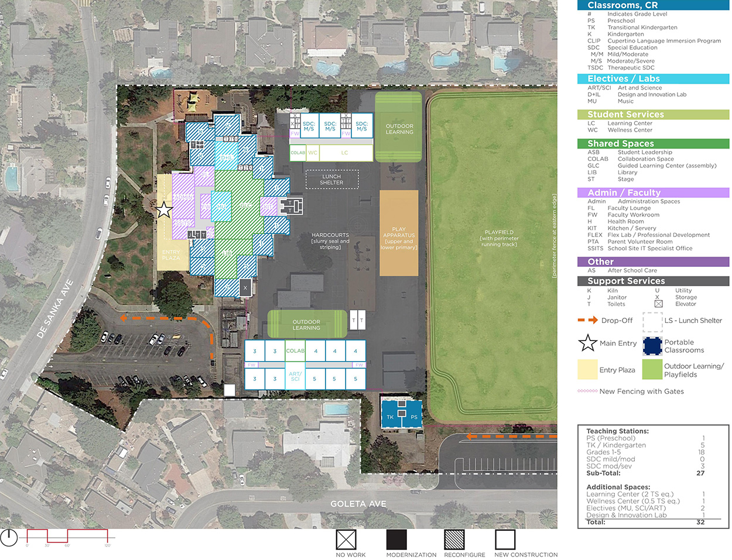The height and width of the screenshot is (560, 732).
Task: Click the Main Entry star in the legend
Action: 587,343
